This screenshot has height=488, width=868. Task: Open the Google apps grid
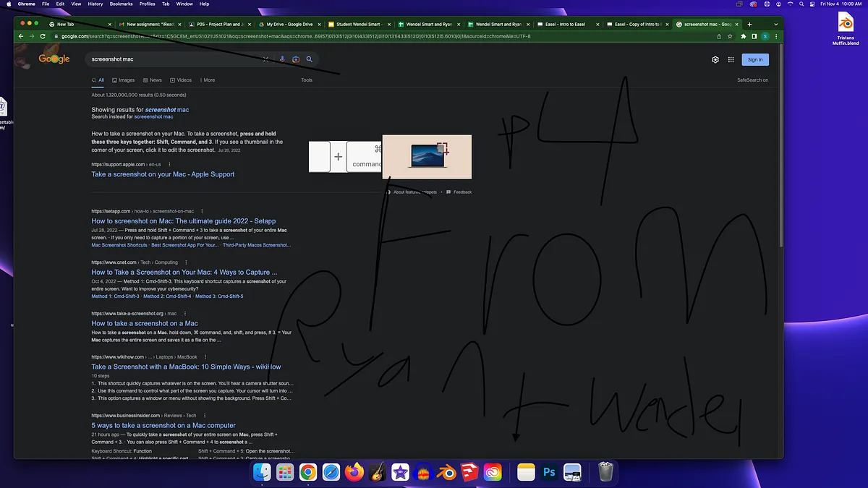pyautogui.click(x=731, y=60)
